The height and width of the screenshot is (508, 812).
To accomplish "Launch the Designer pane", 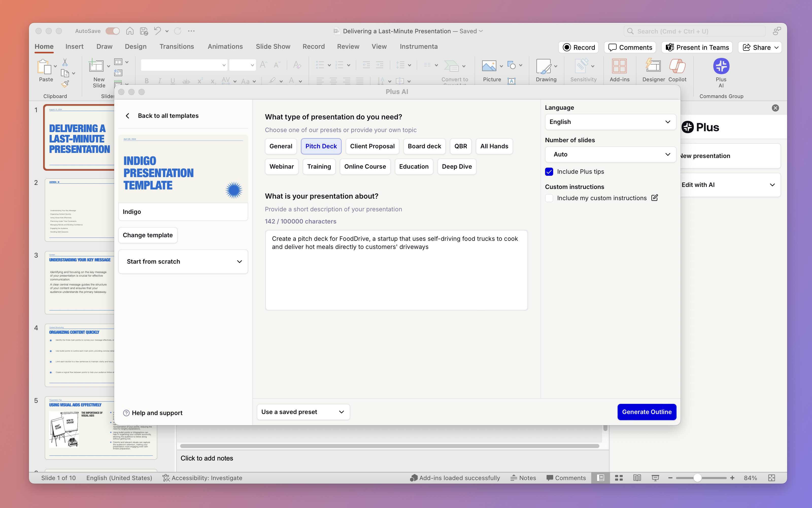I will pos(653,70).
